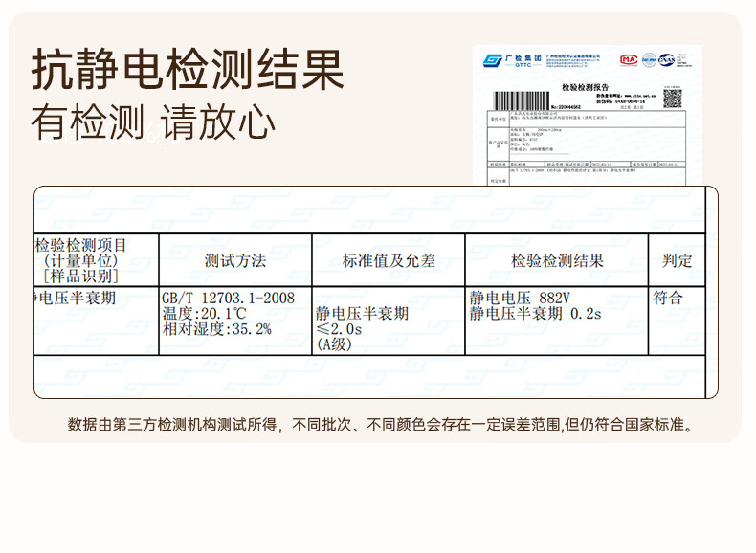This screenshot has width=756, height=553.
Task: Click the 静电压半衰期 0.2s result
Action: [x=535, y=314]
